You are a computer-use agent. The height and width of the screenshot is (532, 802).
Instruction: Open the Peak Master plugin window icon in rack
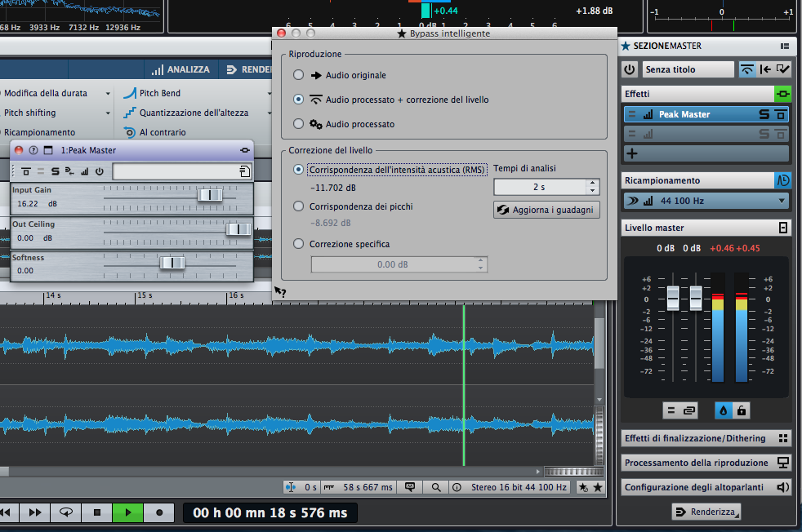click(x=781, y=114)
